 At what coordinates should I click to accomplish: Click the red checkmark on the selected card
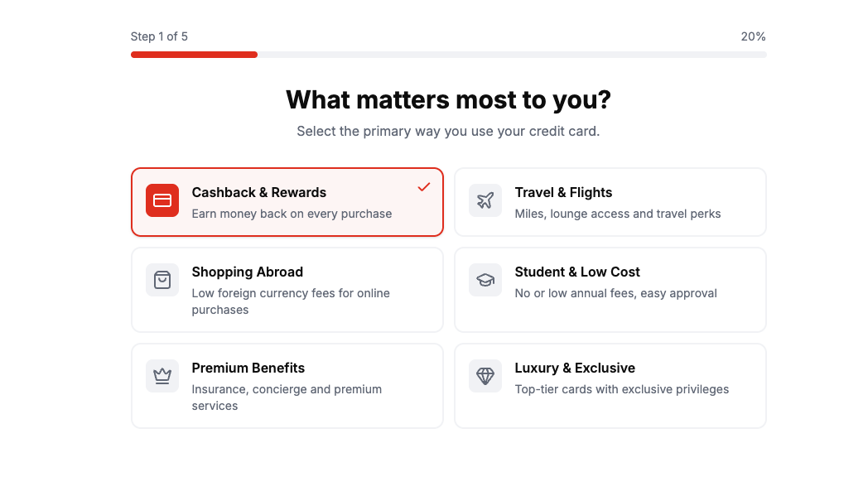pyautogui.click(x=424, y=188)
